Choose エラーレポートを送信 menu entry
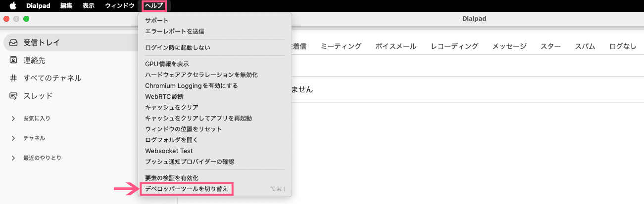The height and width of the screenshot is (204, 644). 215,32
